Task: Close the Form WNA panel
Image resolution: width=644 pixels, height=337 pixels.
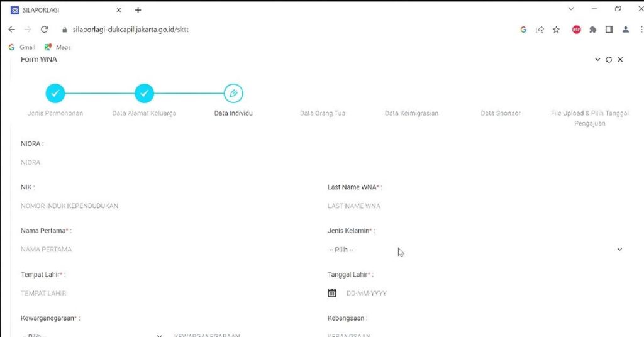Action: tap(620, 60)
